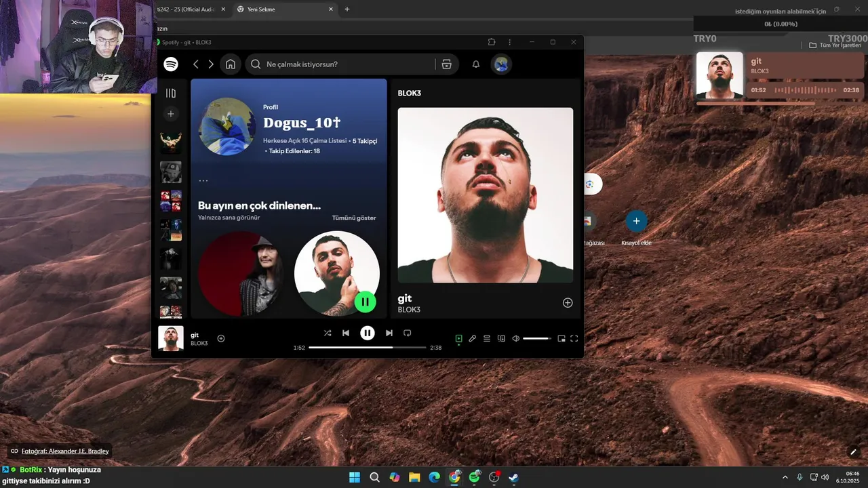Add to liked songs from the player bar
This screenshot has width=868, height=488.
(221, 338)
